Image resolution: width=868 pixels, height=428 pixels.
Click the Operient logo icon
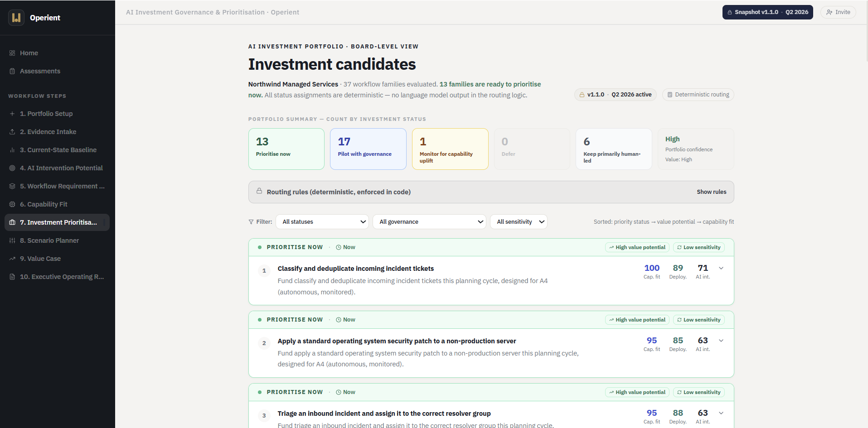(16, 18)
